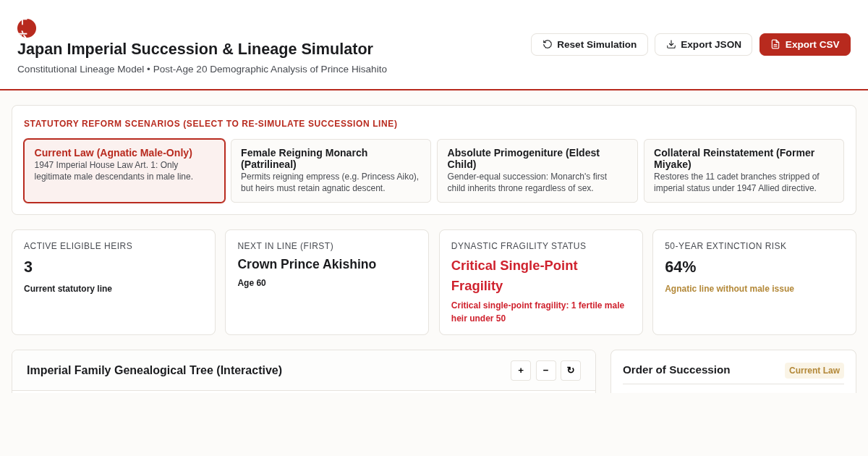Zoom in on the genealogical tree
868x456 pixels.
click(x=521, y=371)
